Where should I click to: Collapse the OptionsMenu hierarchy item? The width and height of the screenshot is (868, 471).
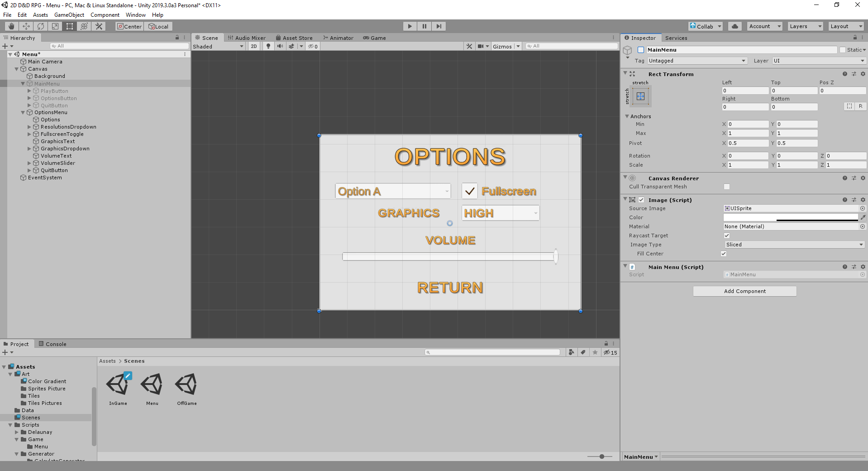coord(23,112)
